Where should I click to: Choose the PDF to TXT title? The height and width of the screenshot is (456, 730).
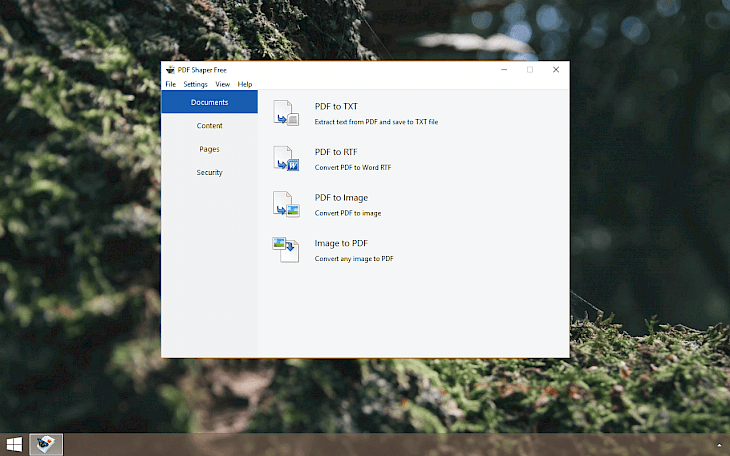point(336,107)
